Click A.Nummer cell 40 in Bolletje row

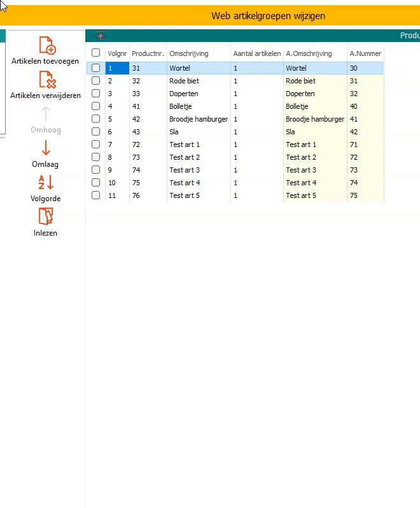(365, 106)
